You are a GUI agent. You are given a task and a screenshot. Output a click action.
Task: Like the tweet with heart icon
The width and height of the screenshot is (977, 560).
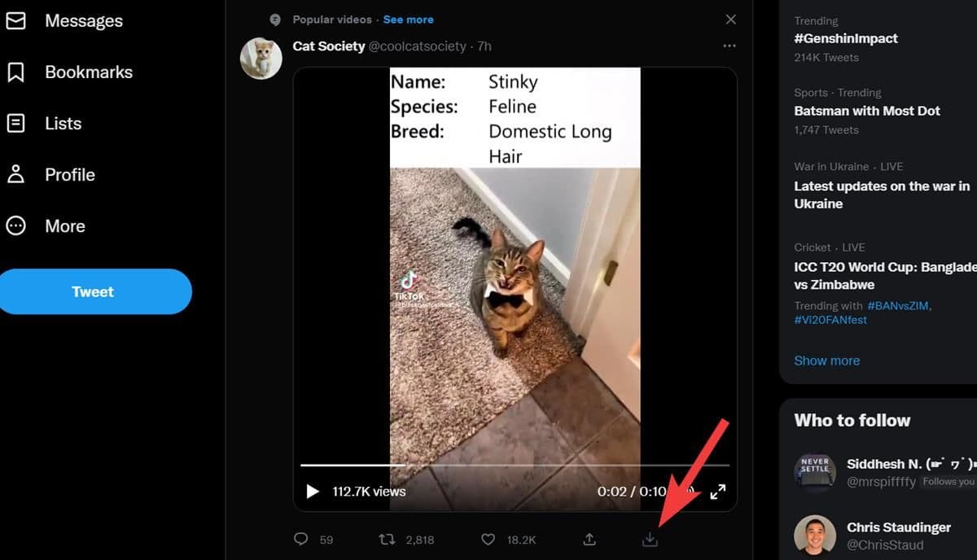point(488,539)
